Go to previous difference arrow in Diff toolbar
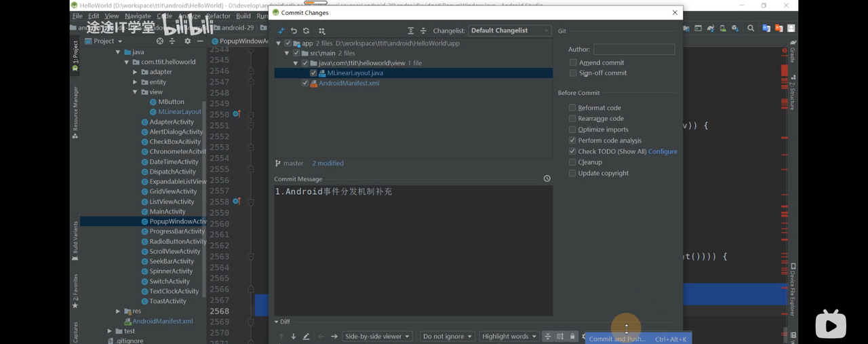Screen dimensions: 868x344 tap(281, 337)
